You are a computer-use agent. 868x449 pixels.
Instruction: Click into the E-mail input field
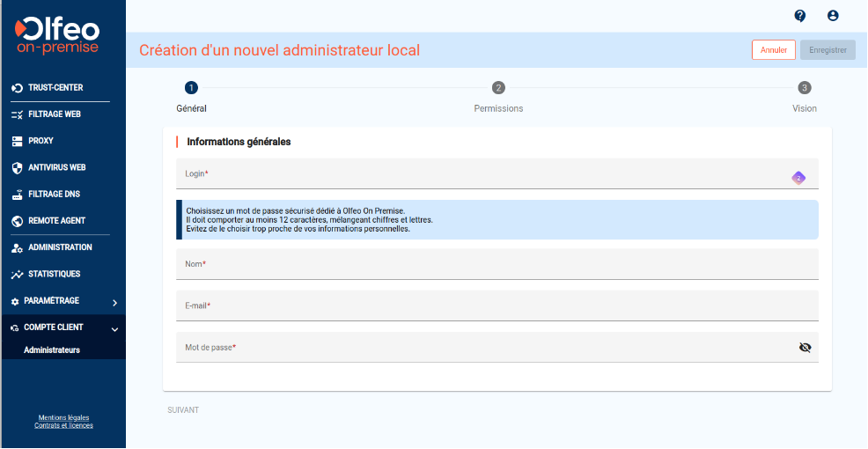[497, 305]
